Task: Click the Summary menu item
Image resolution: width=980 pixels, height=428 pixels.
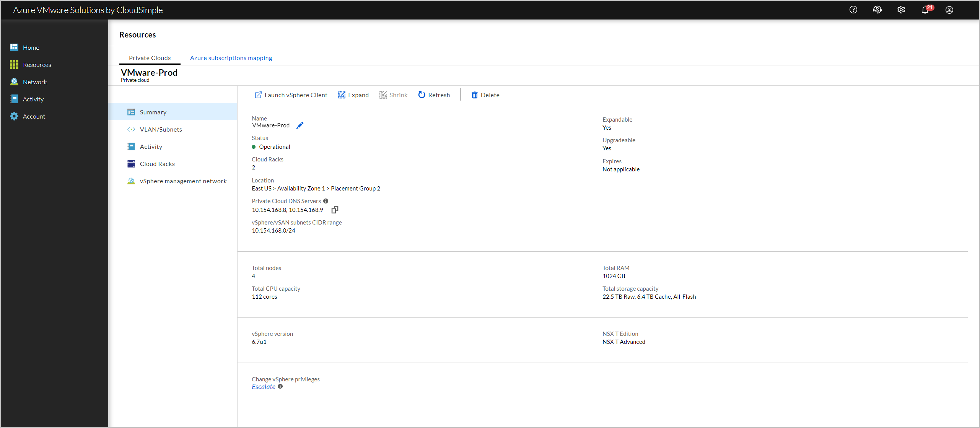Action: click(x=152, y=112)
